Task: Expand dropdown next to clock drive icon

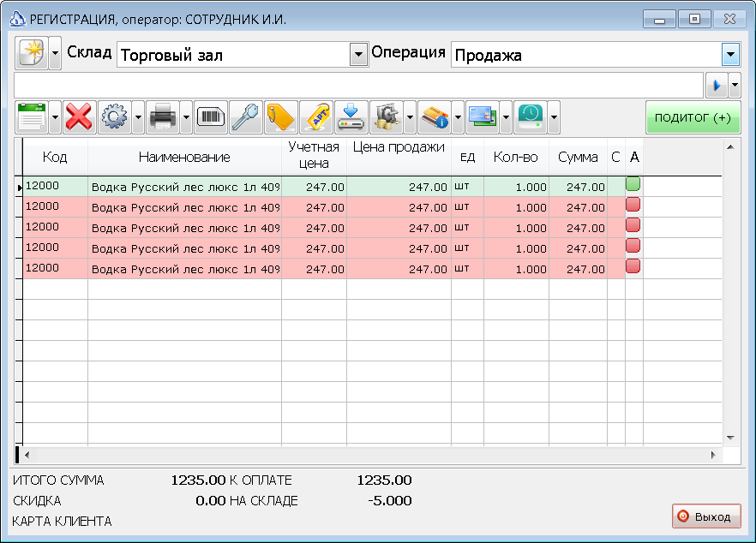Action: coord(554,117)
